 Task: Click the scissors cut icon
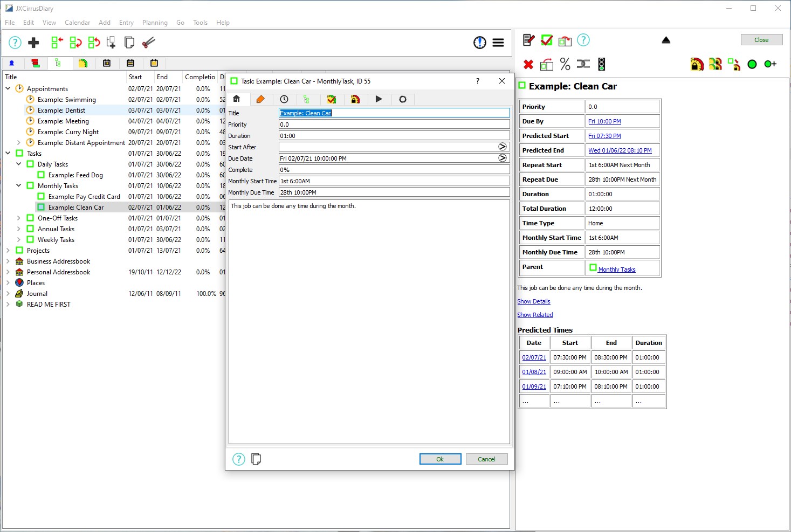148,43
